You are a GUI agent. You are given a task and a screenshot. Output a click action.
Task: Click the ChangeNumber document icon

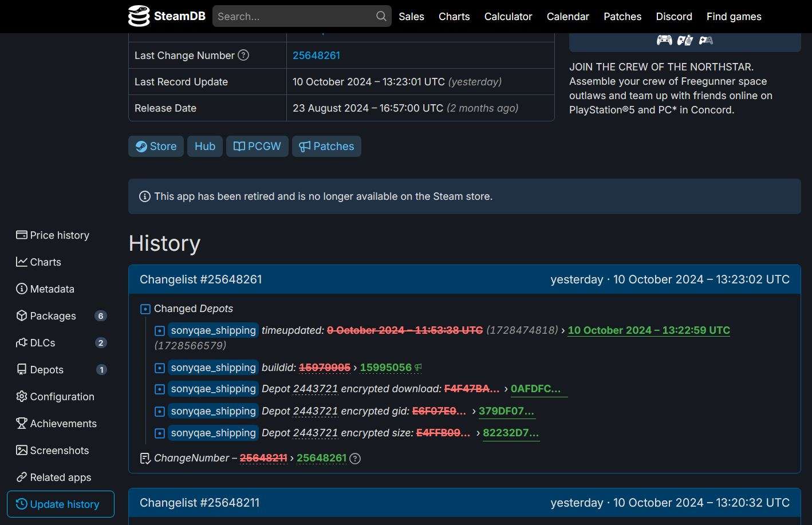(x=145, y=458)
